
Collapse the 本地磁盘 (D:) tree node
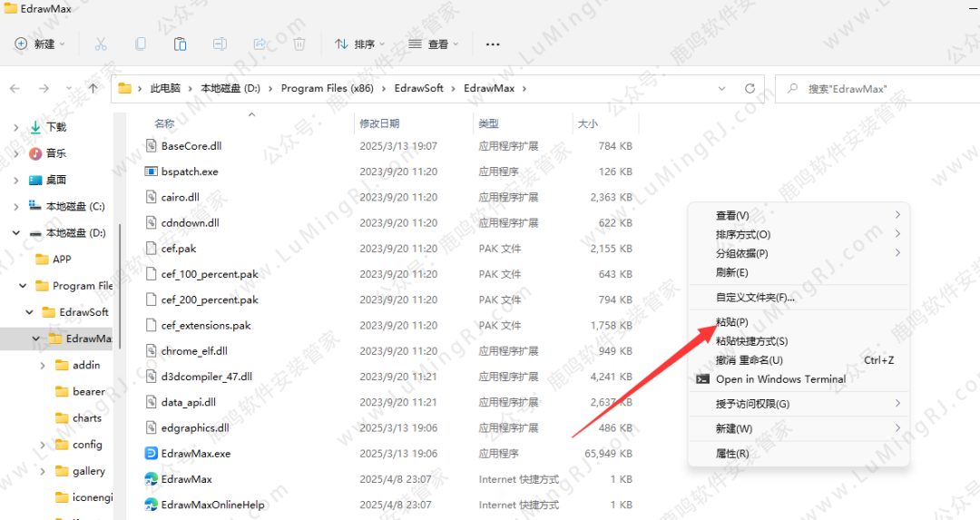15,233
